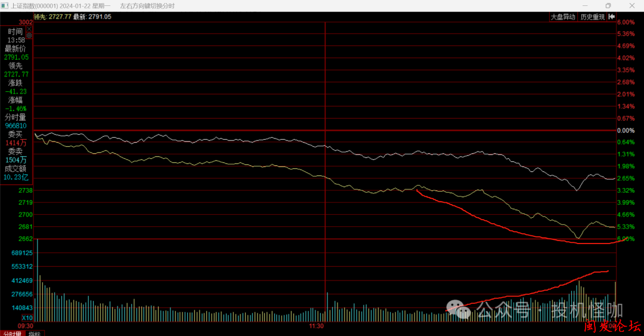This screenshot has height=336, width=644.
Task: Click the 5.36% percent axis label
Action: coord(626,34)
